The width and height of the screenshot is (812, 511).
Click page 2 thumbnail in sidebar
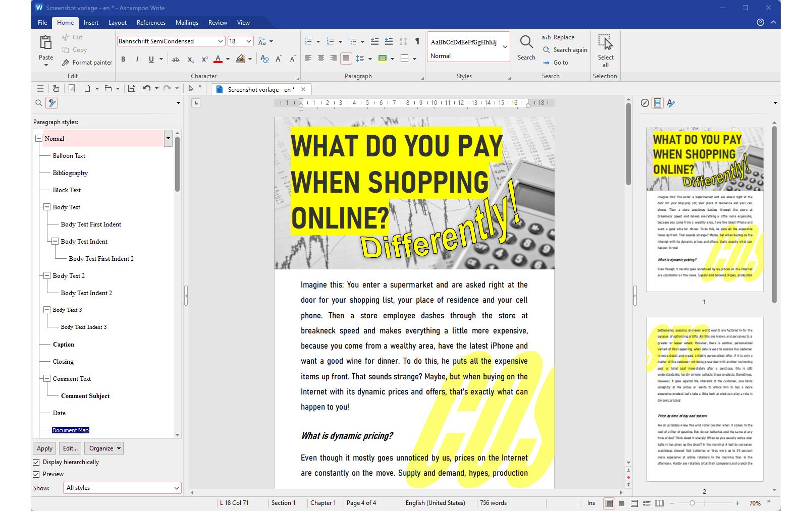pos(705,399)
